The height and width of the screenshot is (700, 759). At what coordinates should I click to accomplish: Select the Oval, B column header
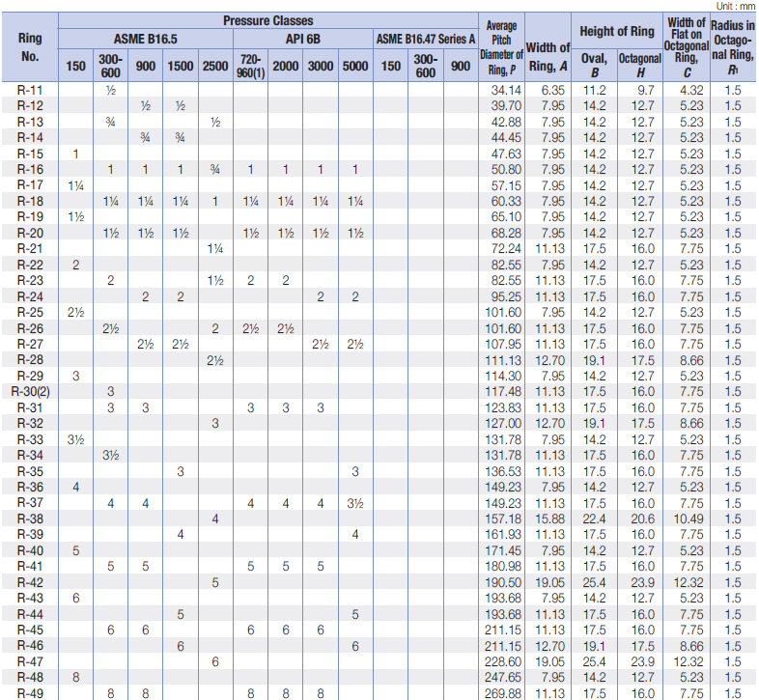595,66
